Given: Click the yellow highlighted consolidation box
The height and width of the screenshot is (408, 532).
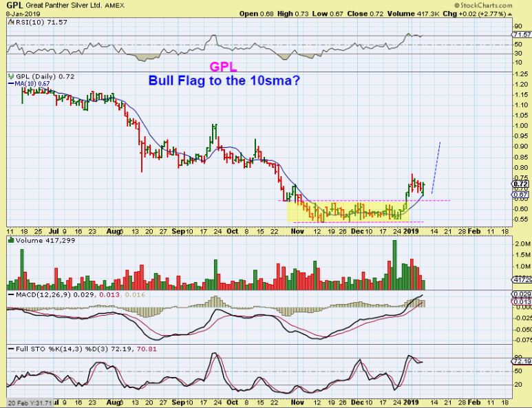Looking at the screenshot, I should point(348,212).
